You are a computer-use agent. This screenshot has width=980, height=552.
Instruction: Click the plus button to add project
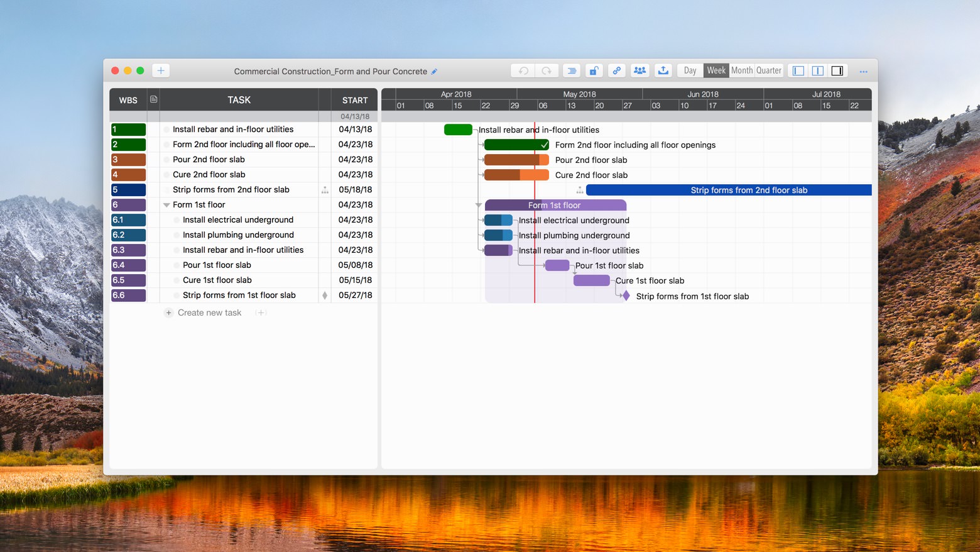[161, 71]
